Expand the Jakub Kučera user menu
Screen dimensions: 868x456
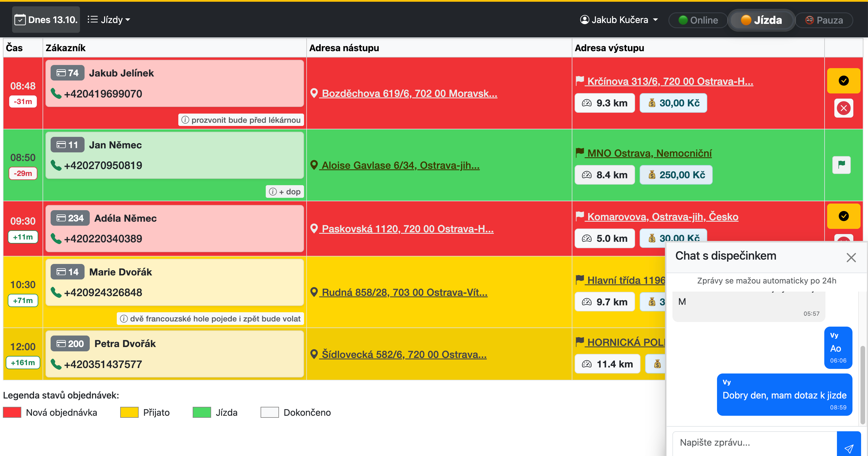point(619,20)
